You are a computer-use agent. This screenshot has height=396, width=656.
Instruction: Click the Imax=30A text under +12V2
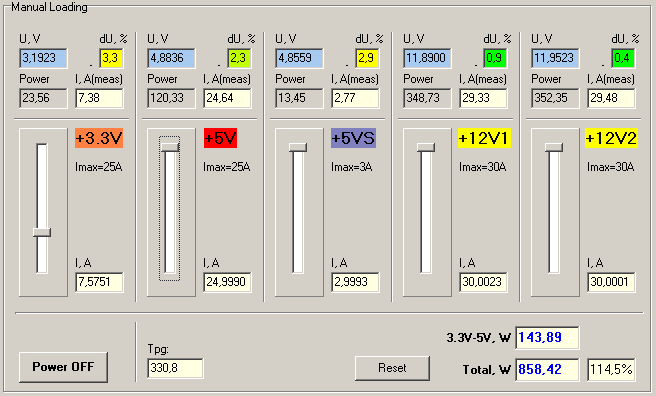[611, 167]
